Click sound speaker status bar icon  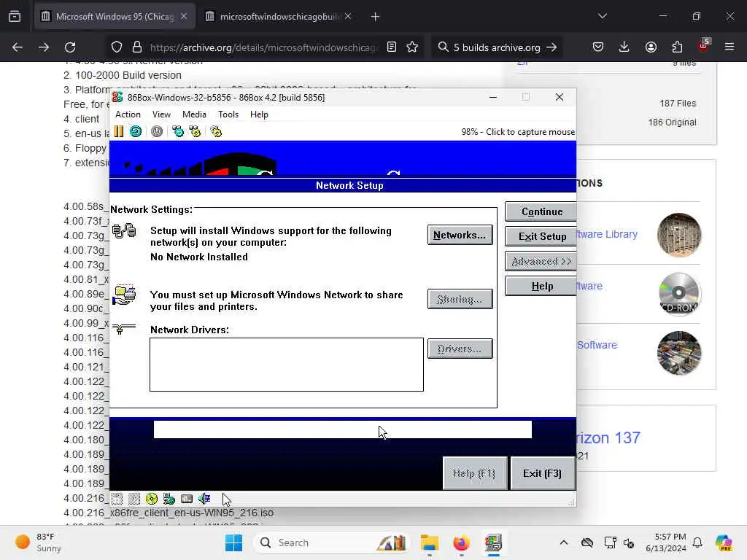point(204,499)
